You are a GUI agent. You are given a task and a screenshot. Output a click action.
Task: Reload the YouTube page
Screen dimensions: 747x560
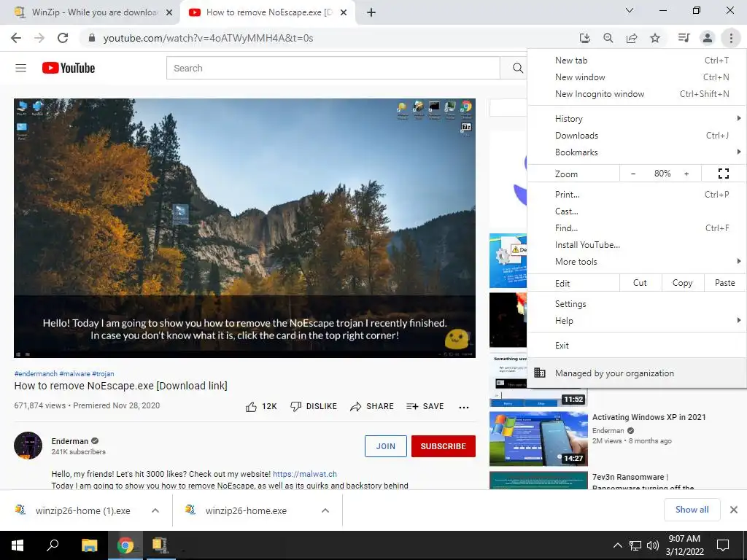pos(63,38)
